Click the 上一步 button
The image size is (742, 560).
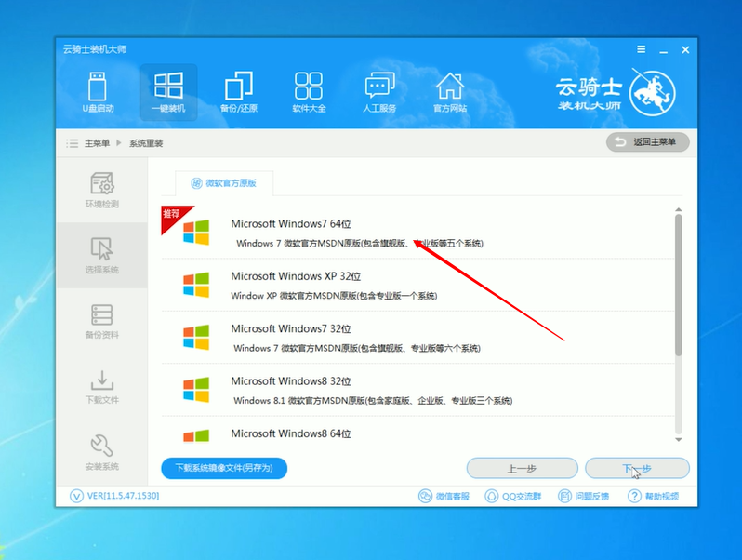(522, 468)
